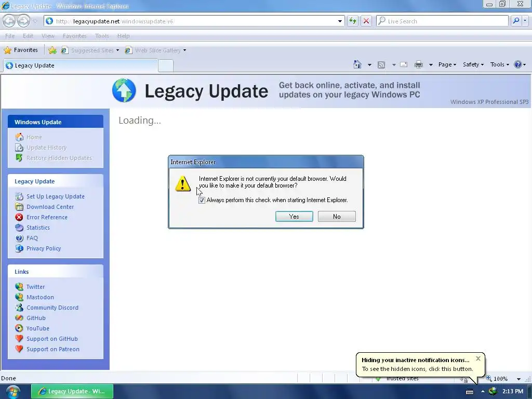This screenshot has width=532, height=399.
Task: Click Home in Windows Update sidebar
Action: pyautogui.click(x=34, y=137)
